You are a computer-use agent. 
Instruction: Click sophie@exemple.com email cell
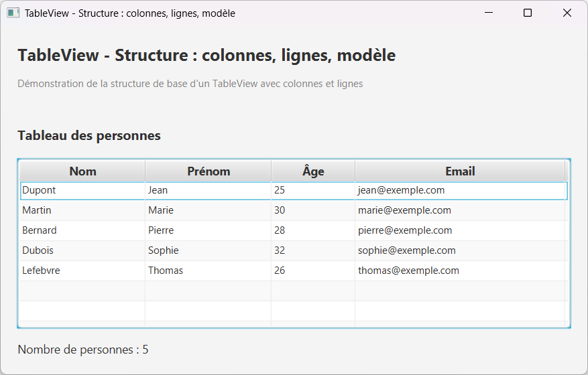tap(460, 250)
